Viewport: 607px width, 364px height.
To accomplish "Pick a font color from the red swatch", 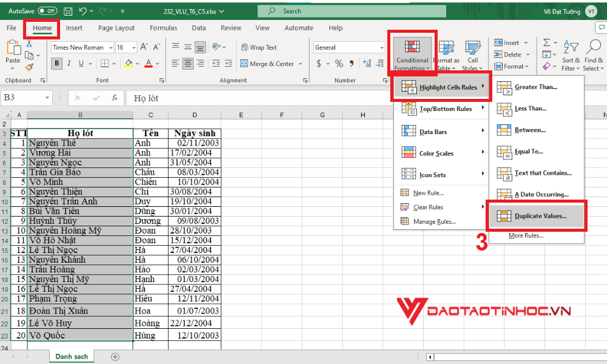I will pos(149,63).
